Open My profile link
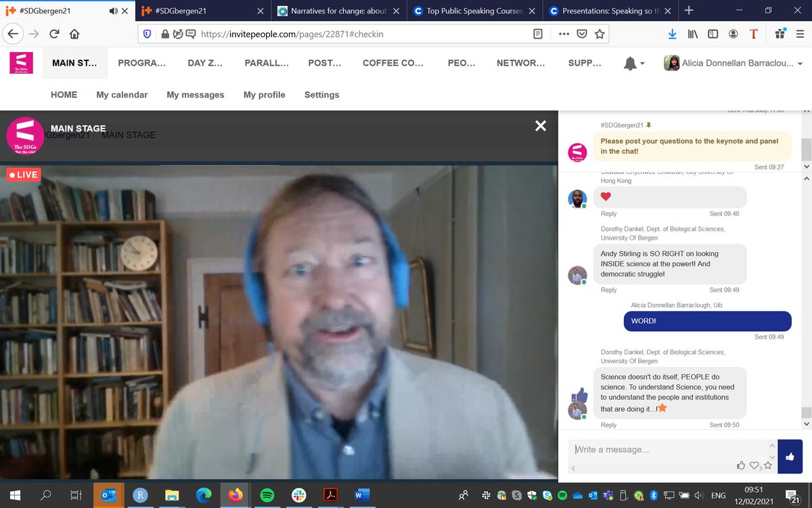Viewport: 812px width, 508px height. click(265, 95)
